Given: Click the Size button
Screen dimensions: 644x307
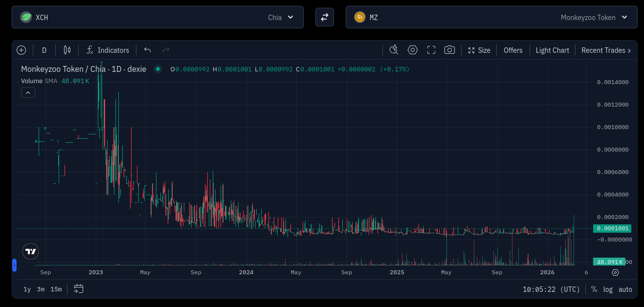Looking at the screenshot, I should [479, 50].
